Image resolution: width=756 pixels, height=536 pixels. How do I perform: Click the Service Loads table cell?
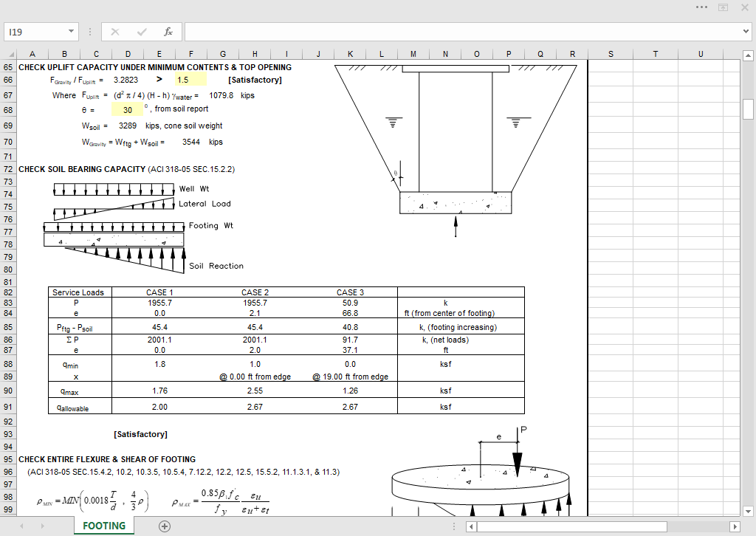click(x=78, y=292)
